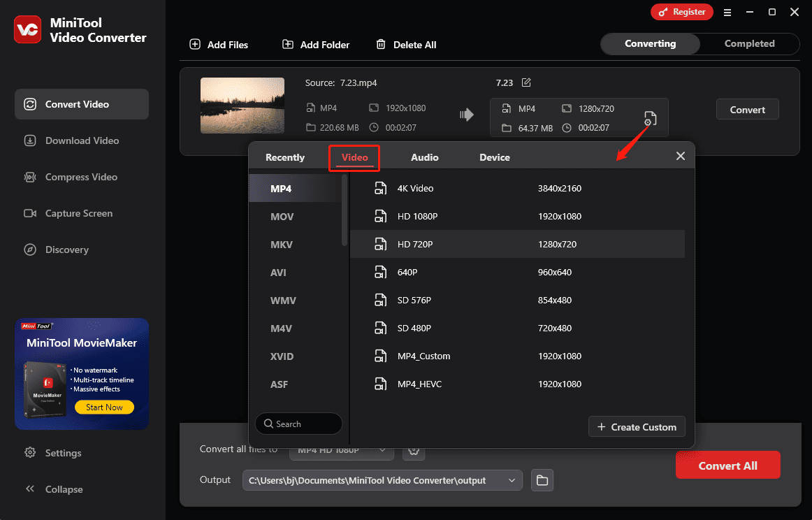Open the Capture Screen section
812x520 pixels.
click(x=82, y=213)
